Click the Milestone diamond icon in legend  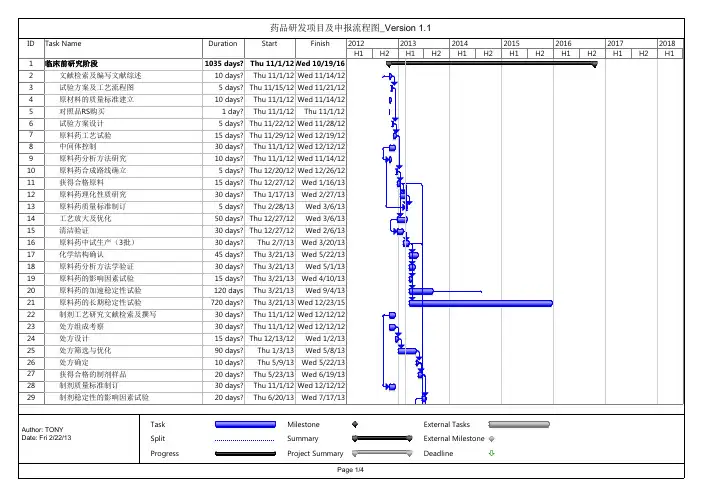click(x=355, y=424)
